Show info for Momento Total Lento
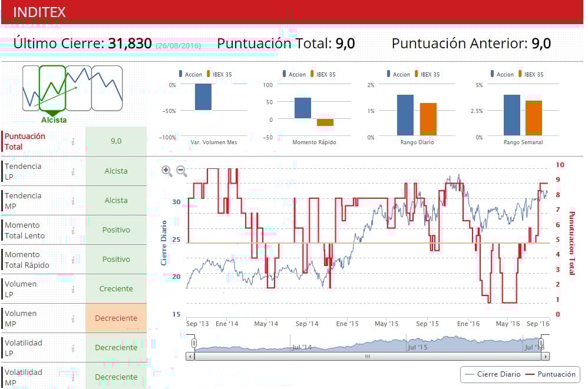The image size is (588, 389). (73, 230)
